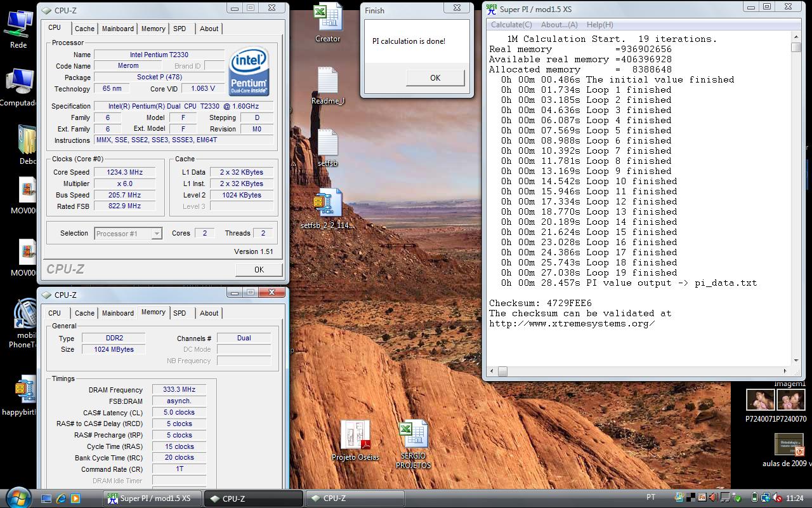Select Mainboard tab in lower CPU-Z window
812x508 pixels.
coord(118,313)
